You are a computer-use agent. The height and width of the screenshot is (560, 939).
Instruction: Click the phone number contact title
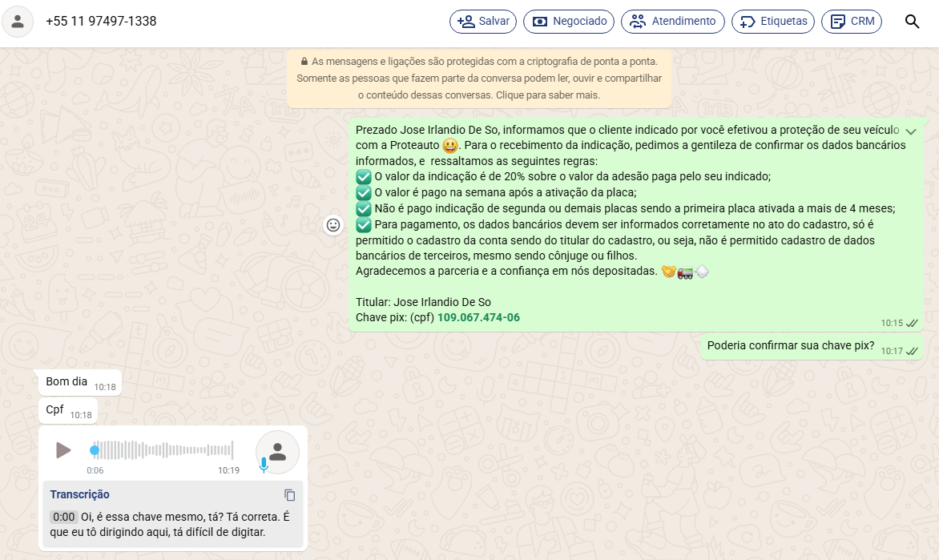pyautogui.click(x=101, y=22)
